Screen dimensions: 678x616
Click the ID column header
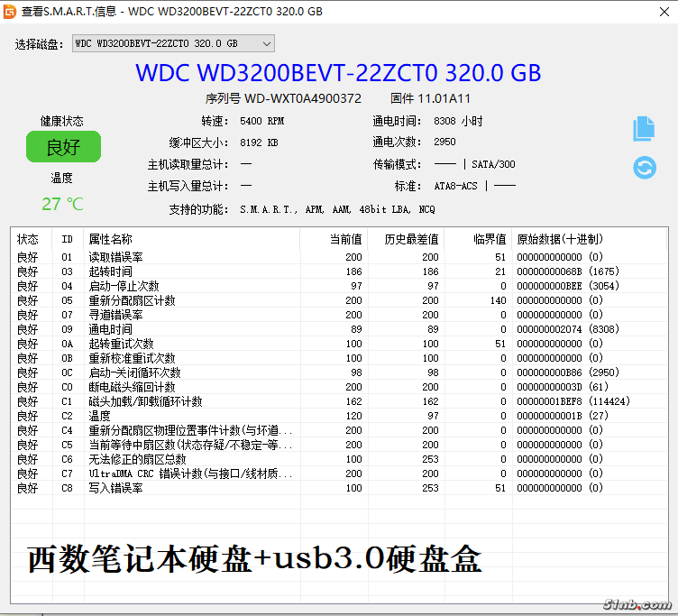pyautogui.click(x=68, y=239)
